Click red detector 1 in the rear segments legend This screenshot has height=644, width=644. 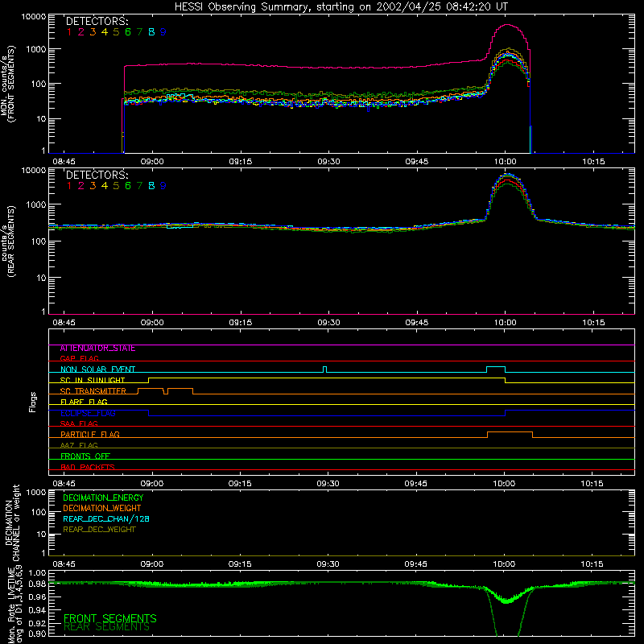(x=69, y=186)
